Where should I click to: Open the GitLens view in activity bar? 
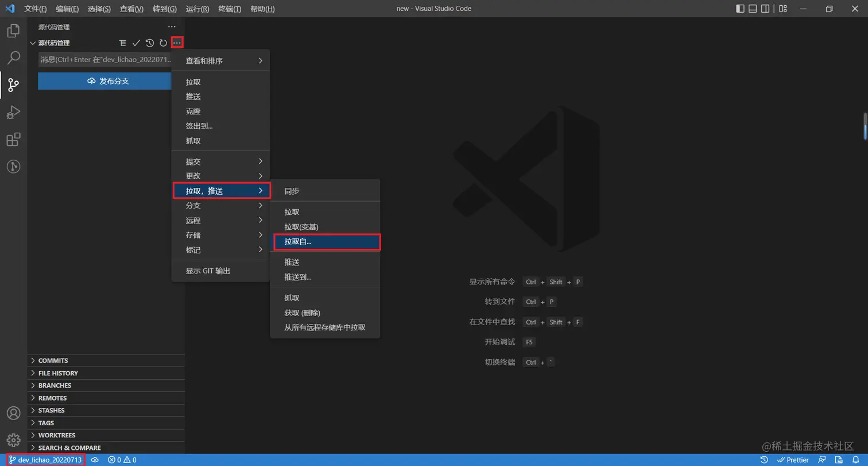[13, 167]
